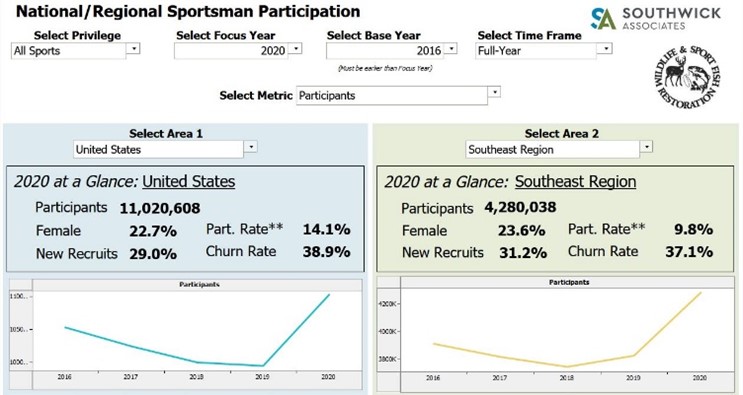Expand the Select Area 1 dropdown arrow

tap(251, 147)
